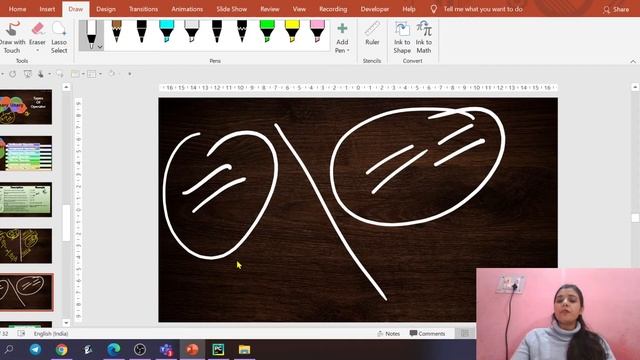
Task: Click the thumbnail pane scroll up arrow
Action: point(66,87)
